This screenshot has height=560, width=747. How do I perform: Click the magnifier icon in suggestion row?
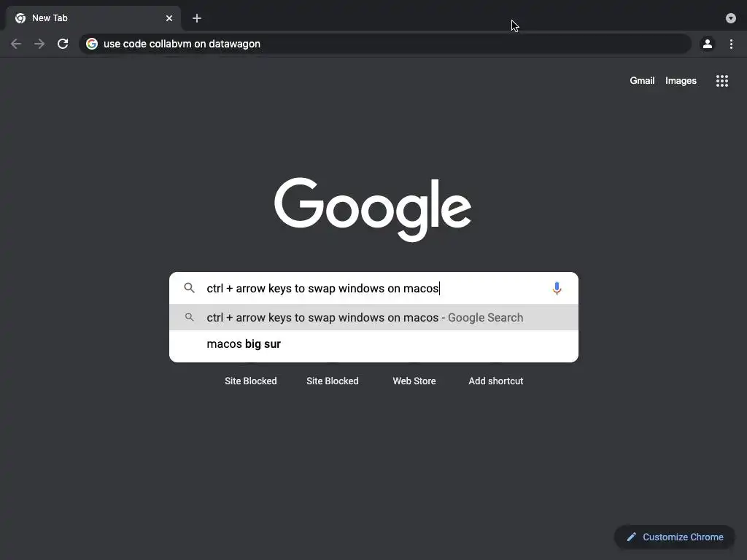click(x=190, y=317)
